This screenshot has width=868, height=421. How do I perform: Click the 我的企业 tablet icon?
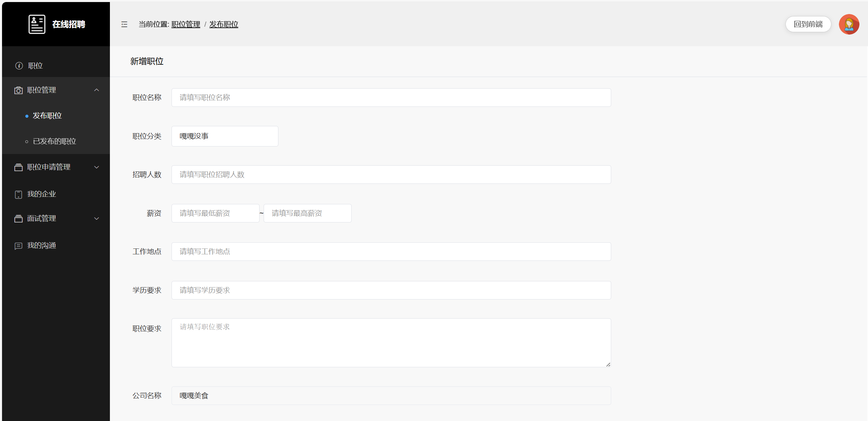[18, 194]
